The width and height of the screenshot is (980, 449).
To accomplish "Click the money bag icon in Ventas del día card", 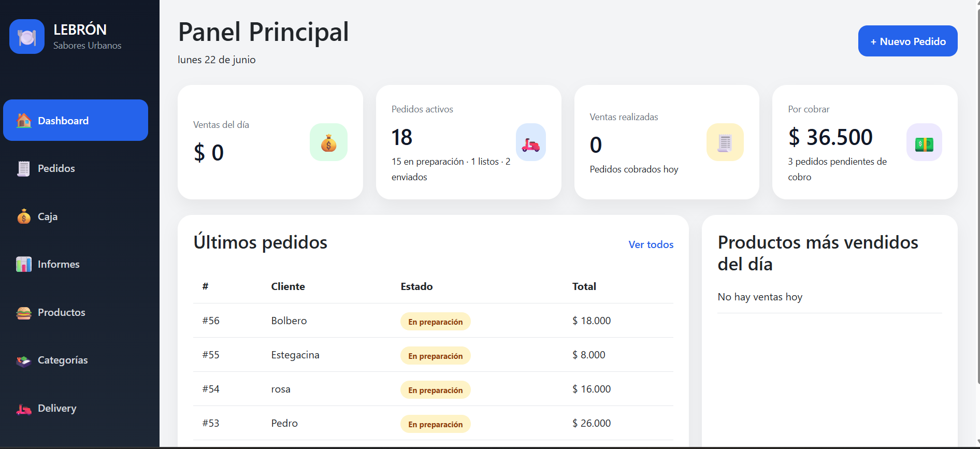I will 328,142.
